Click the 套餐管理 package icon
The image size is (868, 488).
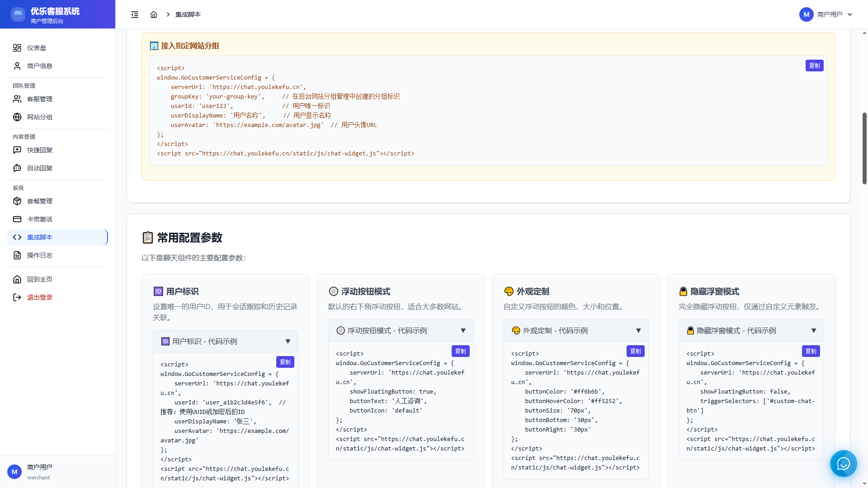17,201
